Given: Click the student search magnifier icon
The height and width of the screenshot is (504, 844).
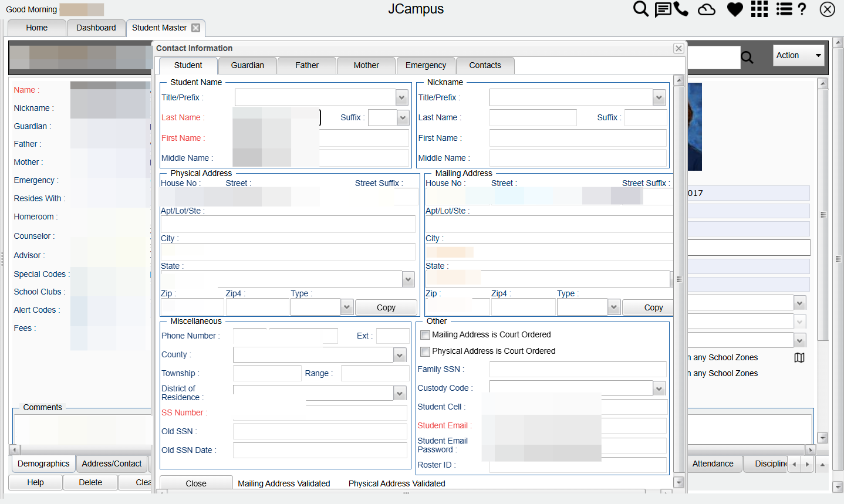Looking at the screenshot, I should pos(747,57).
